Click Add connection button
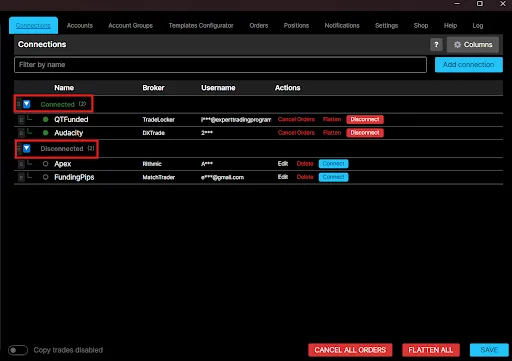Viewport: 512px width, 361px height. tap(469, 65)
